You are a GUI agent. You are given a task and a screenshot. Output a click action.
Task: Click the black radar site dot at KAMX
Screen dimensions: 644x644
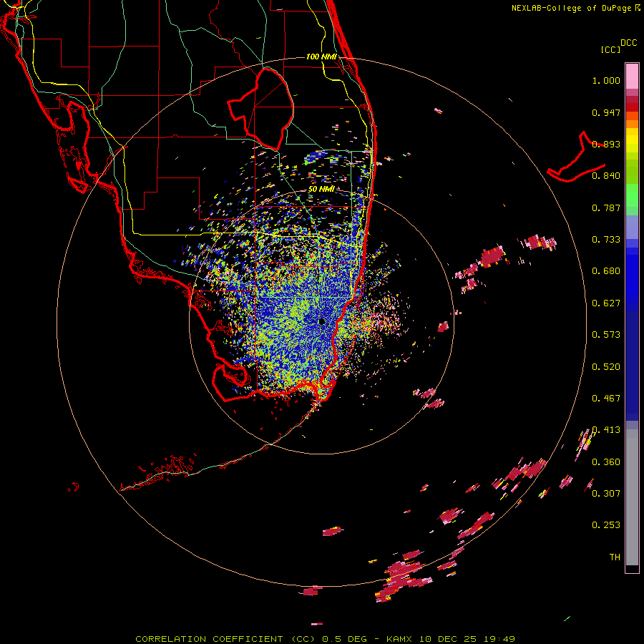322,321
